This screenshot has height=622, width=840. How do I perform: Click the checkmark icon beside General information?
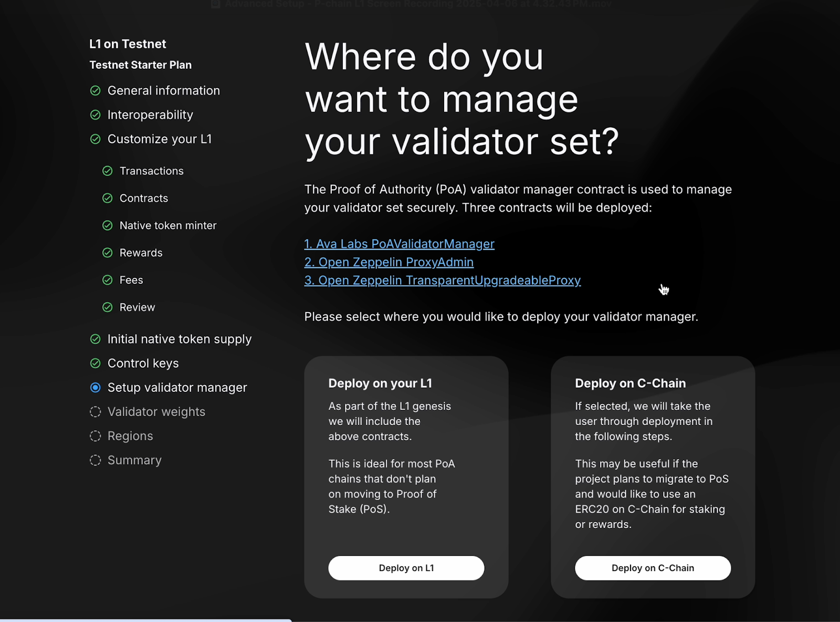pos(96,90)
